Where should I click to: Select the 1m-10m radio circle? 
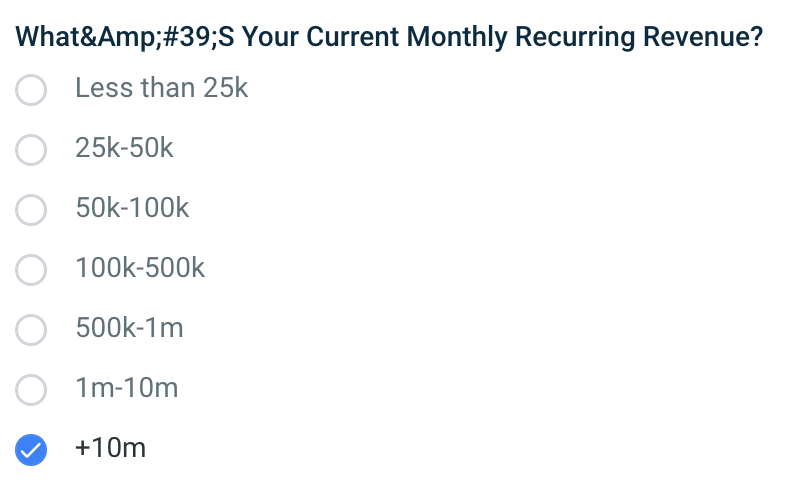pyautogui.click(x=31, y=390)
